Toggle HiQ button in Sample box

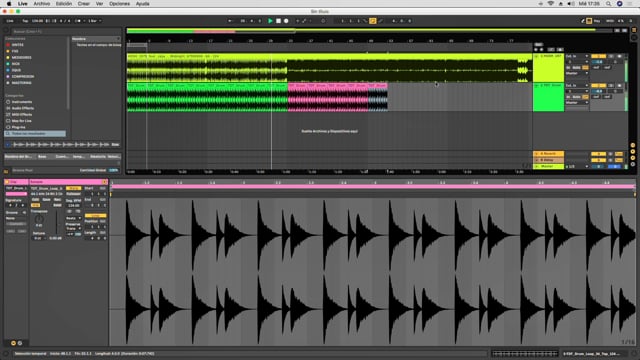tap(36, 205)
